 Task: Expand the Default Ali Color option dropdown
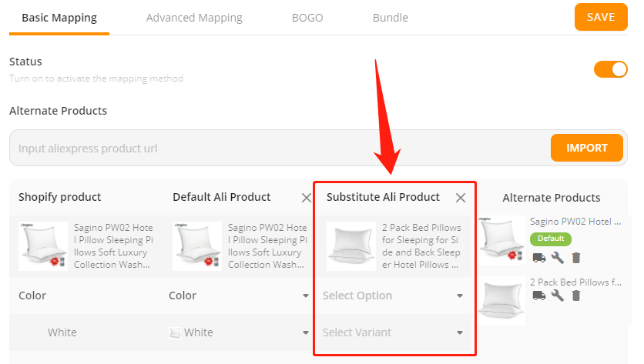(239, 296)
